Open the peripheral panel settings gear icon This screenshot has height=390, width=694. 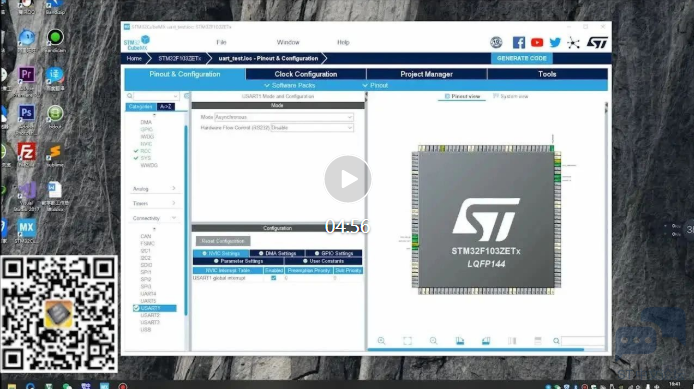click(x=186, y=96)
